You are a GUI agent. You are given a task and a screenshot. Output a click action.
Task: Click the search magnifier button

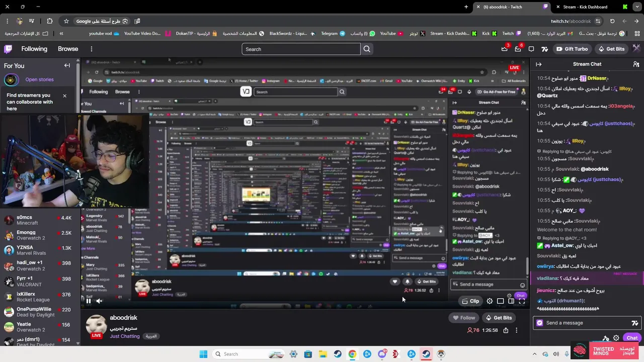(x=367, y=49)
